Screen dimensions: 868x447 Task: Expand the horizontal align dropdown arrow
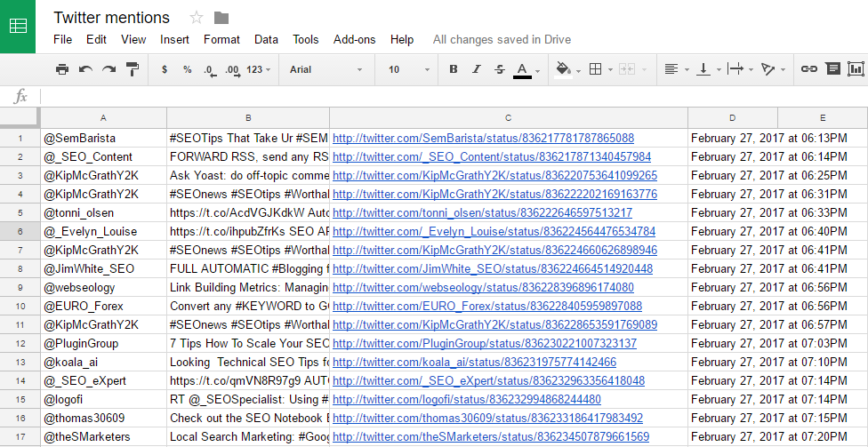687,70
